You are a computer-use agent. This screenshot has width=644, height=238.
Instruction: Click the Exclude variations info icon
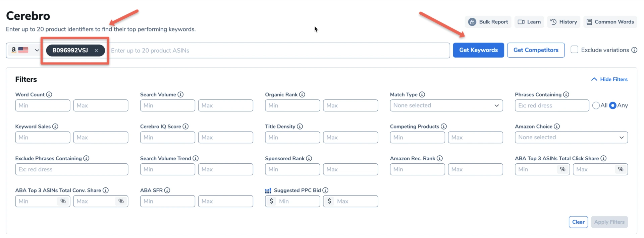[635, 50]
